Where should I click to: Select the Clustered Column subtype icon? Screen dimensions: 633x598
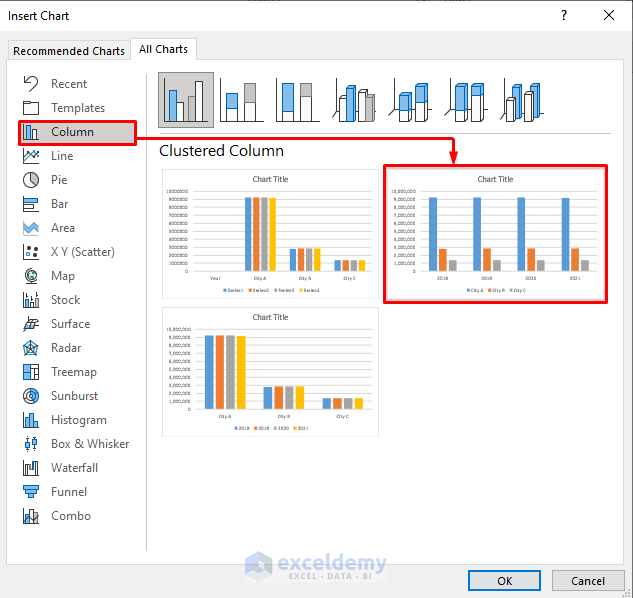tap(186, 100)
